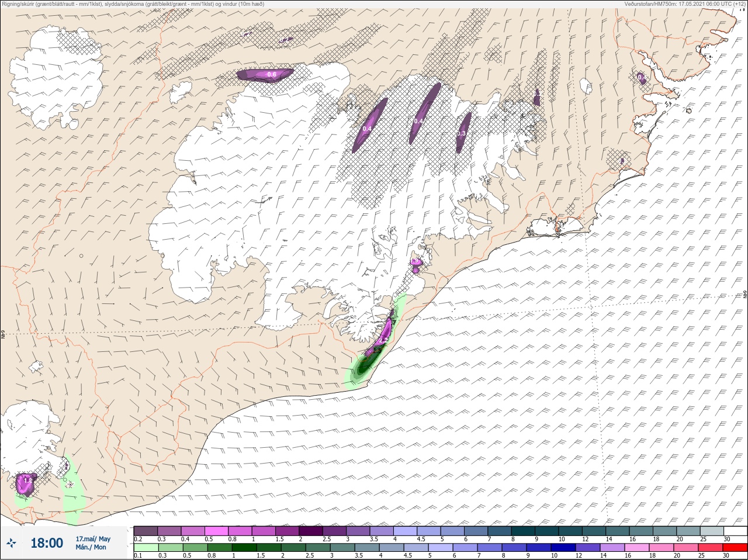Click the 1.8 precipitation value on the map
The image size is (748, 560).
(x=27, y=481)
